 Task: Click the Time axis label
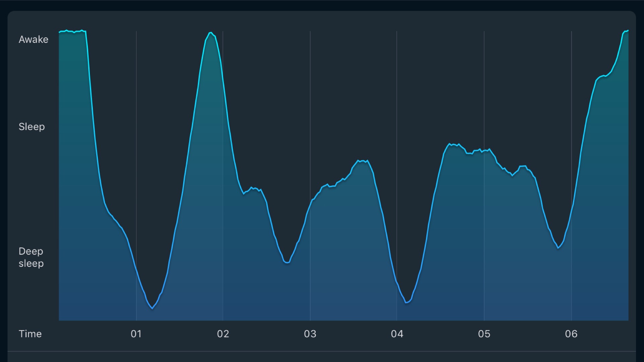tap(30, 334)
